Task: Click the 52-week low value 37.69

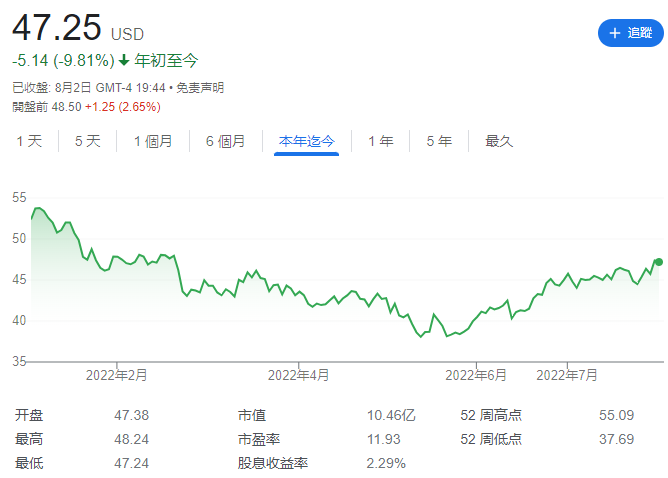Action: tap(616, 439)
